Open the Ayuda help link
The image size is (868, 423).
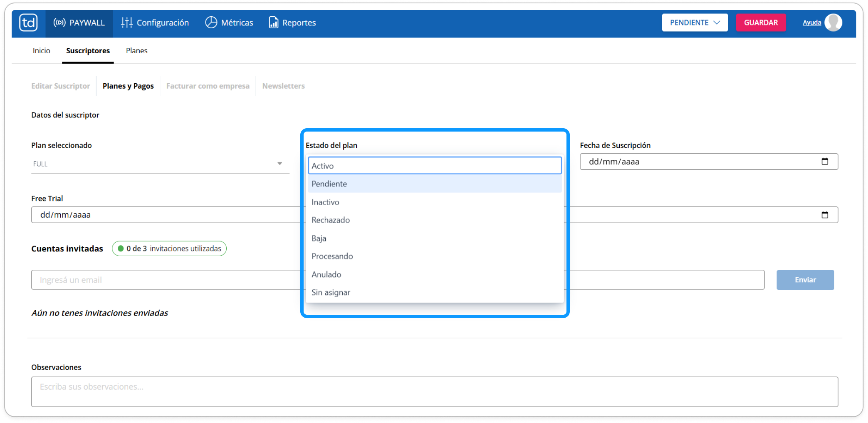coord(811,23)
